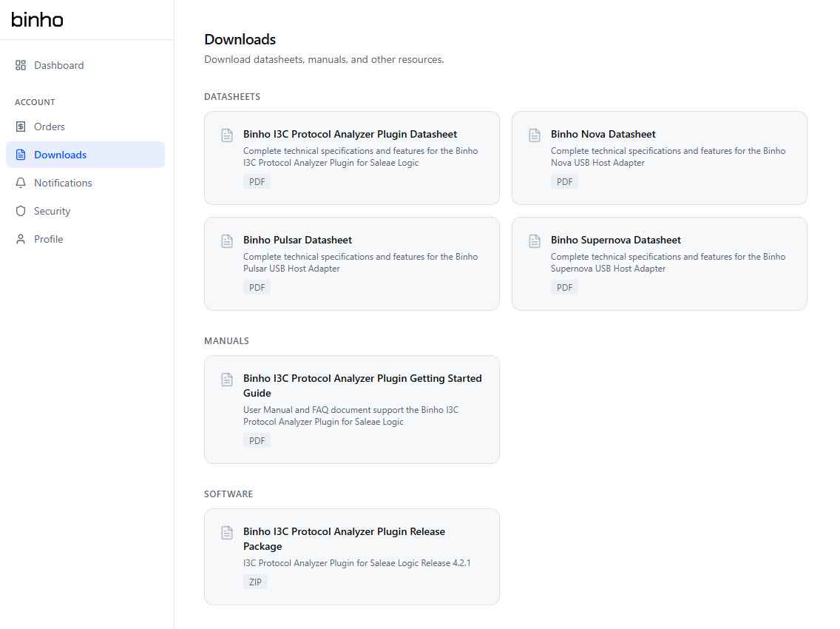Open Binho I3C Protocol Analyzer Plugin Datasheet

click(x=350, y=134)
